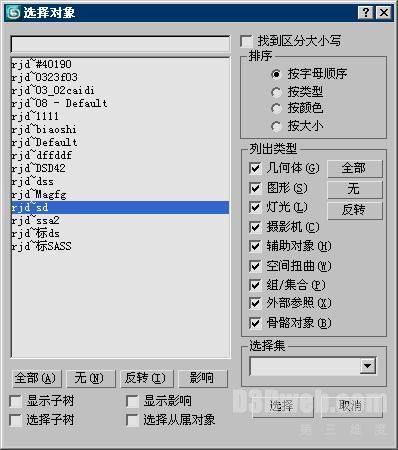The height and width of the screenshot is (450, 398).
Task: Select list item rjd~0323f03
Action: pyautogui.click(x=120, y=77)
